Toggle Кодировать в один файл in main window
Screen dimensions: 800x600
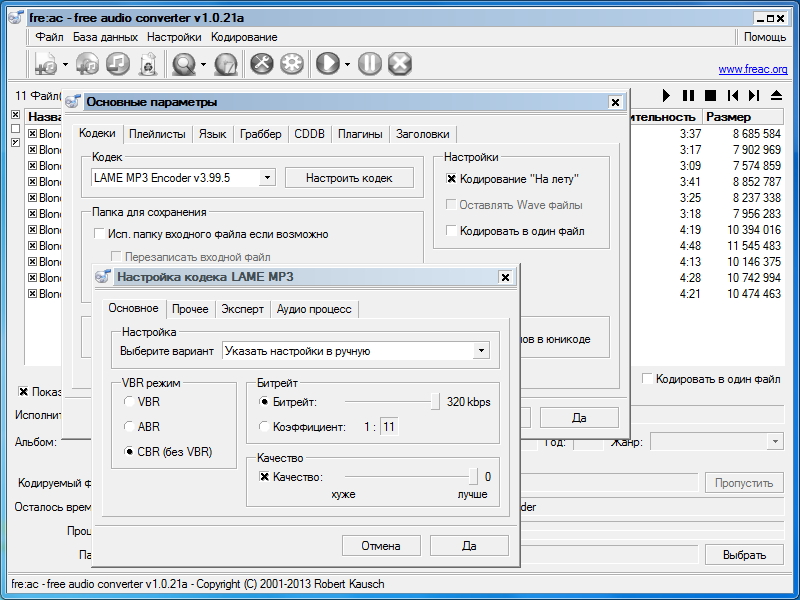coord(647,379)
